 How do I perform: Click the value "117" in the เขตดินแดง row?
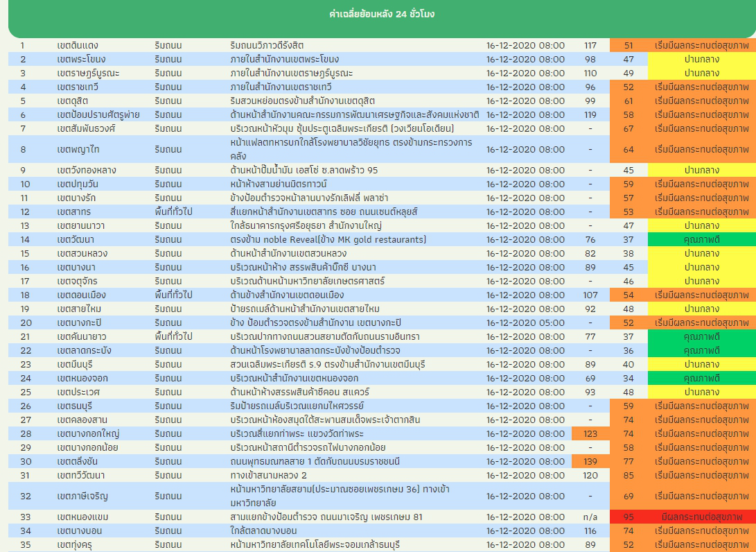(590, 45)
